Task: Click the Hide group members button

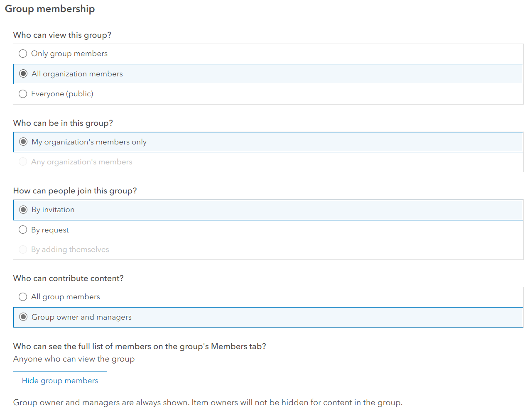Action: (60, 381)
